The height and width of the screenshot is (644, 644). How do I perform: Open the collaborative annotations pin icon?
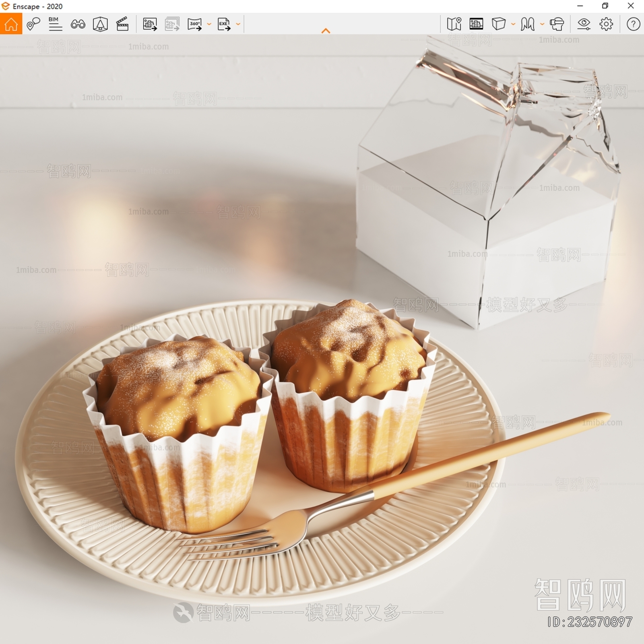tap(33, 24)
